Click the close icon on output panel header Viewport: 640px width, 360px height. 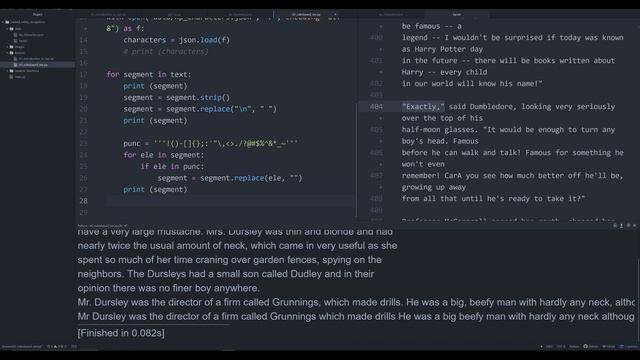tap(635, 225)
